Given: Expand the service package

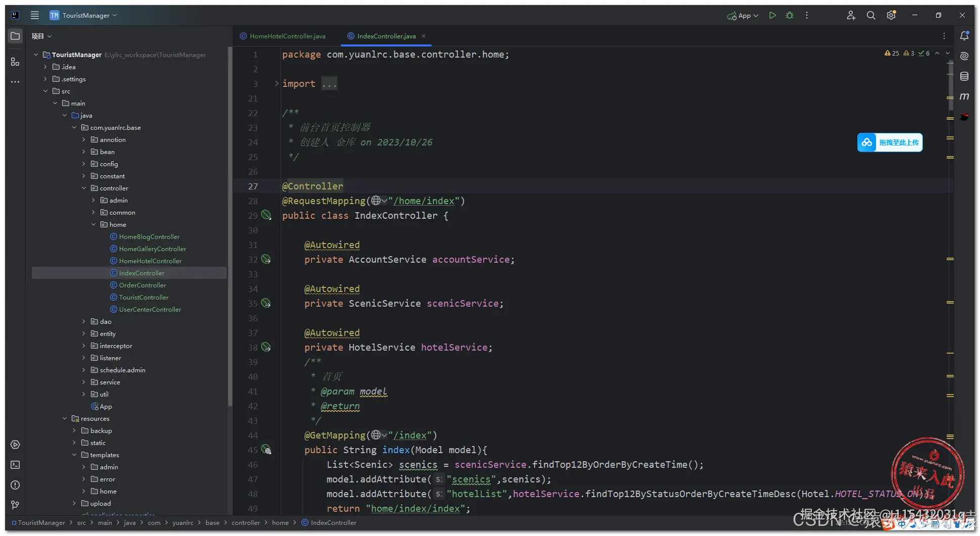Looking at the screenshot, I should tap(84, 382).
